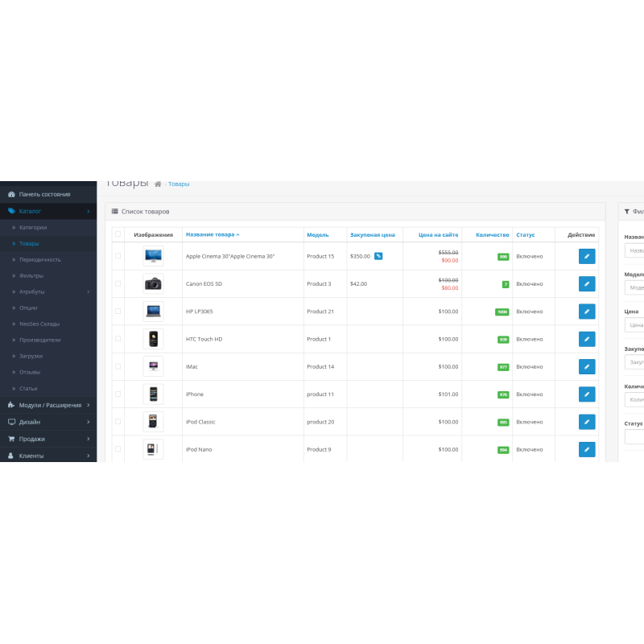Click the small purchase-price icon beside $350.00
The width and height of the screenshot is (644, 644).
378,256
